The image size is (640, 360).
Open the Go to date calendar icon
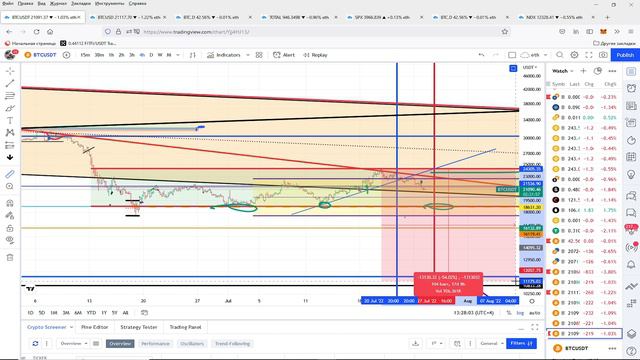click(x=144, y=313)
